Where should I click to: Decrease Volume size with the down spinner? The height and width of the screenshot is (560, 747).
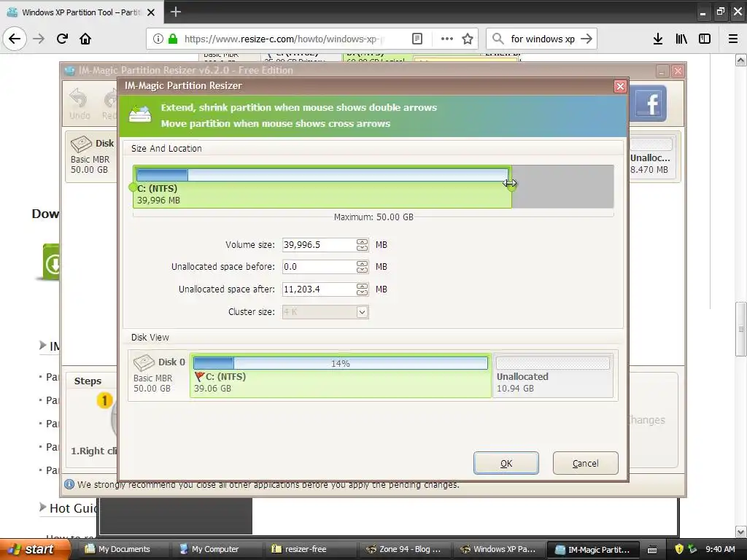coord(362,248)
